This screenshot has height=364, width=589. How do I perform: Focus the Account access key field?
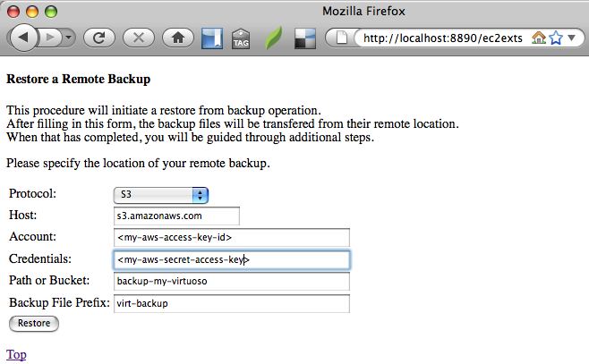(x=231, y=238)
